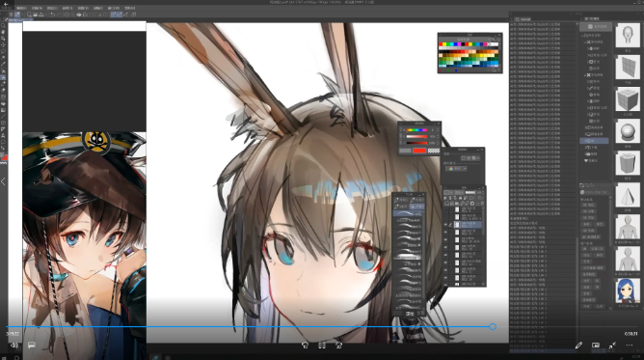Click the New canvas icon in command bar

tap(29, 14)
